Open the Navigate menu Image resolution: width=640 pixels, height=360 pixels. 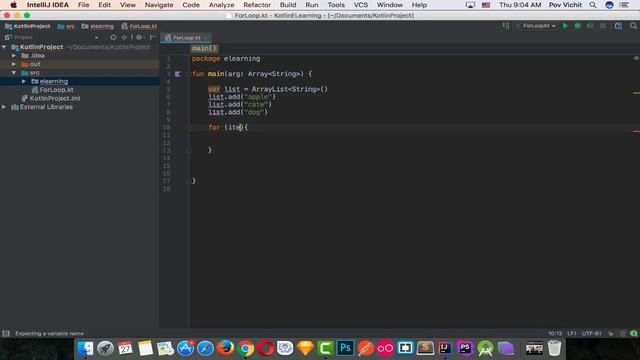click(x=159, y=5)
